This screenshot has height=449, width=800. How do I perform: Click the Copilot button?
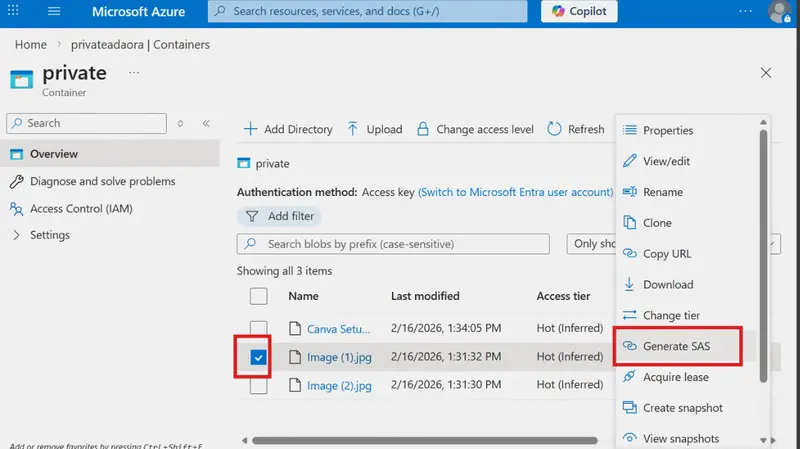579,11
